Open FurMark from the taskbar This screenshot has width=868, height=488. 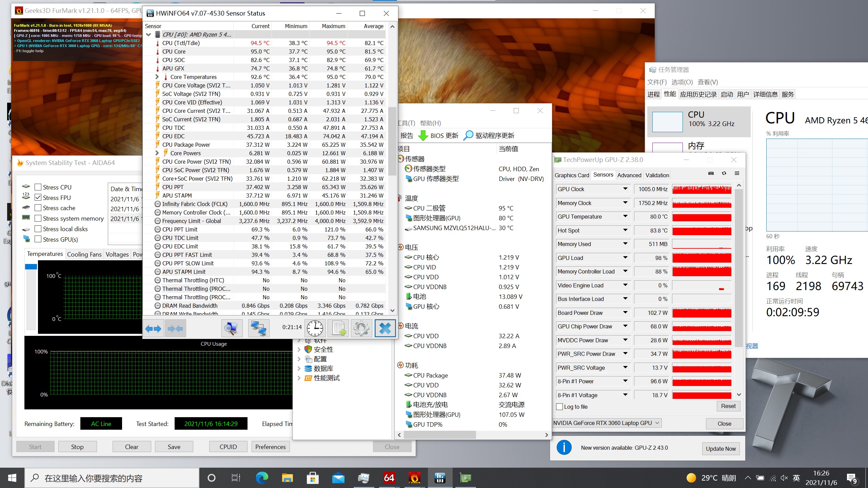[414, 478]
